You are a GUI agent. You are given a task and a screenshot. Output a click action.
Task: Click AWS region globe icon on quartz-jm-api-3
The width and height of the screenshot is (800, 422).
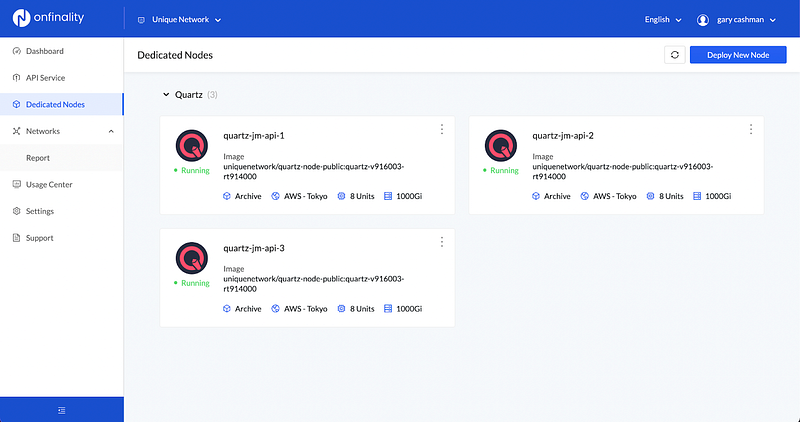(276, 309)
